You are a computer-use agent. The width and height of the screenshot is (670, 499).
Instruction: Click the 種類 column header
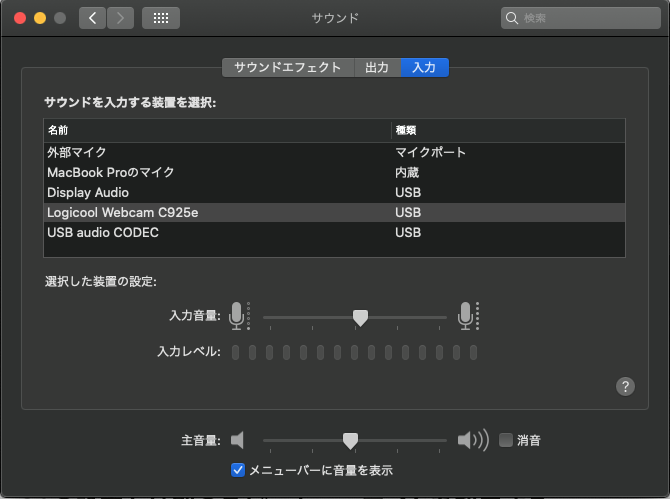508,130
